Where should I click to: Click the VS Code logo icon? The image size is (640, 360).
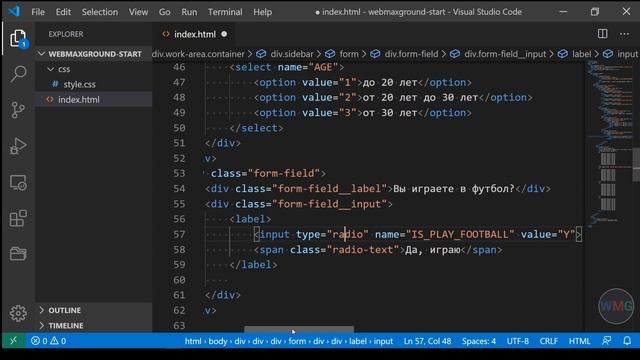coord(14,11)
